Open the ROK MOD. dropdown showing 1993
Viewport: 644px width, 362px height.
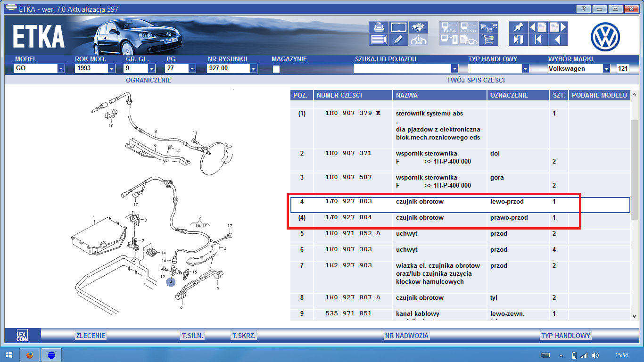[111, 69]
